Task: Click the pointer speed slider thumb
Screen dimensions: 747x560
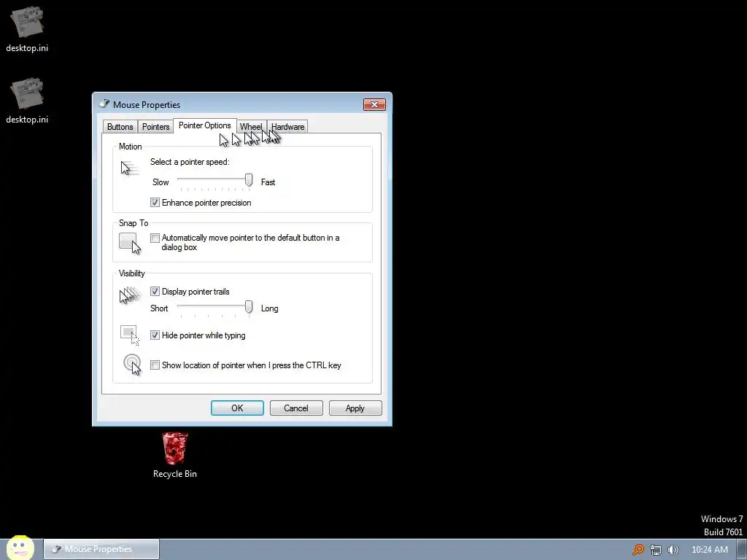Action: click(x=249, y=180)
